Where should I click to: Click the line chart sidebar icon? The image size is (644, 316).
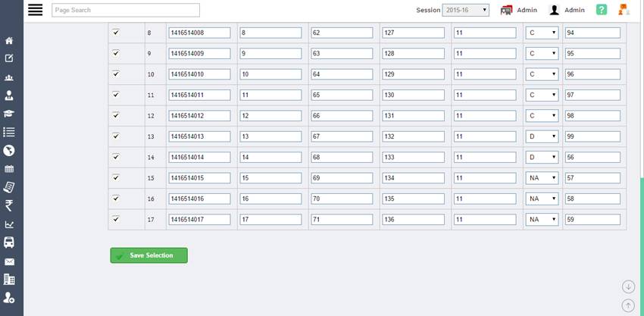(x=9, y=224)
